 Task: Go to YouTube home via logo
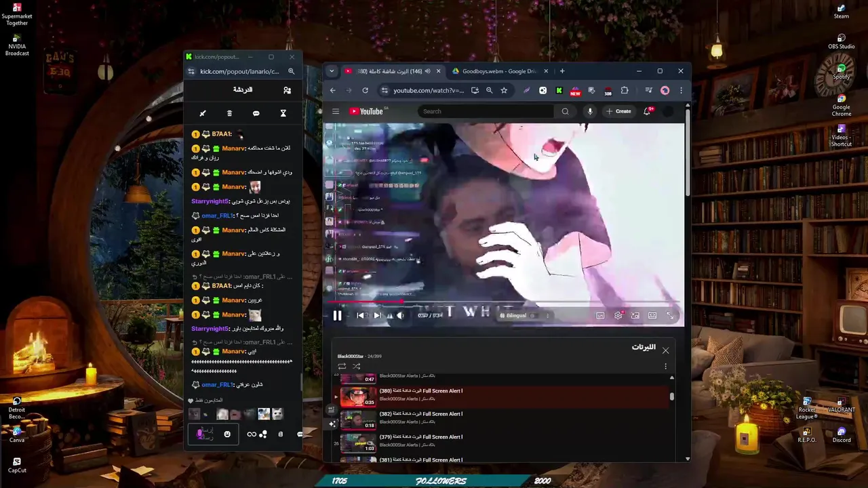pyautogui.click(x=366, y=111)
